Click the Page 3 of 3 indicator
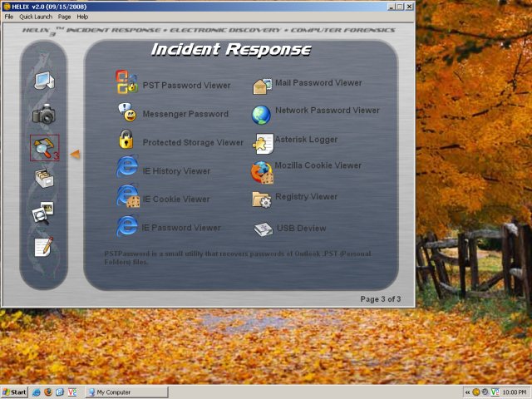The image size is (532, 399). pos(381,299)
